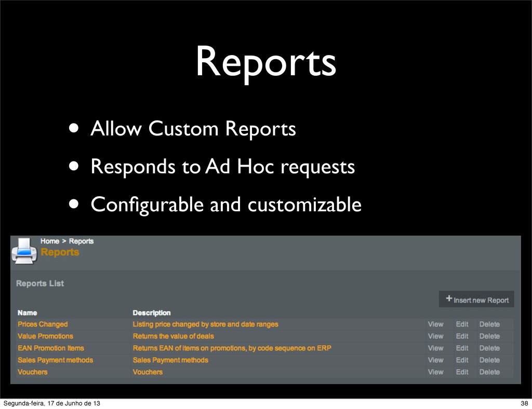Open the Prices Changed report
This screenshot has height=409, width=532.
pos(43,324)
